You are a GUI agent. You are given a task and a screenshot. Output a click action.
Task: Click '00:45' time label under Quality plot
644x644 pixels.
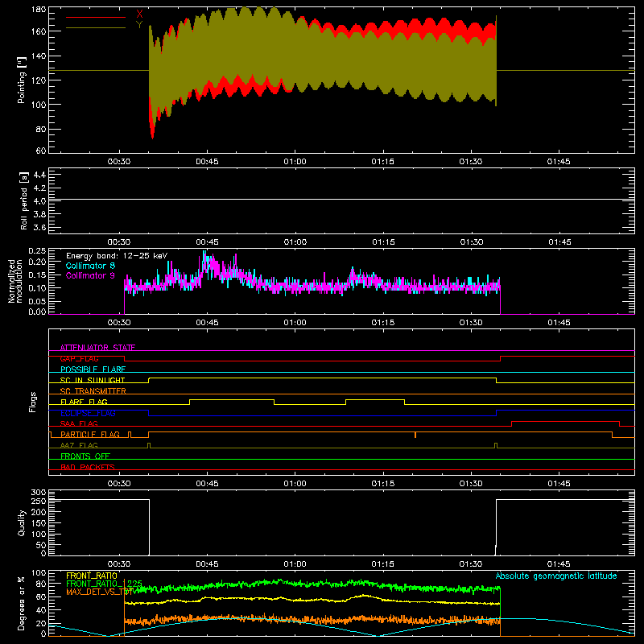[x=207, y=564]
